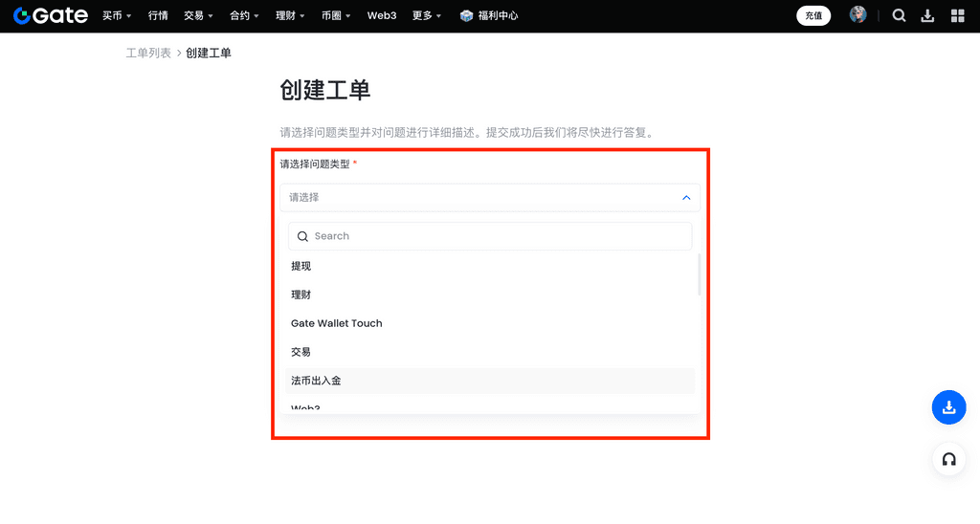Image resolution: width=980 pixels, height=524 pixels.
Task: Choose Gate Wallet Touch option
Action: (337, 323)
